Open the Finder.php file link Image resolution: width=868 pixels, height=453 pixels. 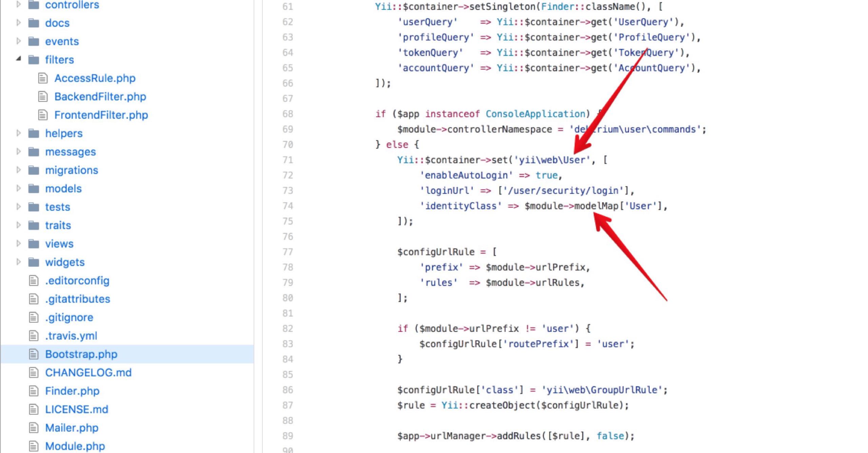pos(72,391)
